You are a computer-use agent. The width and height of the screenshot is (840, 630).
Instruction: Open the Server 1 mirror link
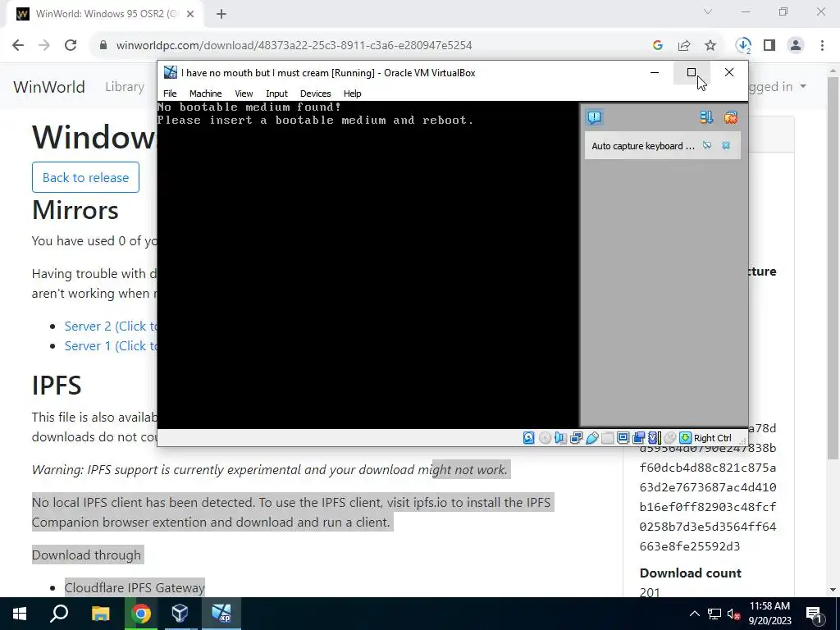[x=111, y=346]
